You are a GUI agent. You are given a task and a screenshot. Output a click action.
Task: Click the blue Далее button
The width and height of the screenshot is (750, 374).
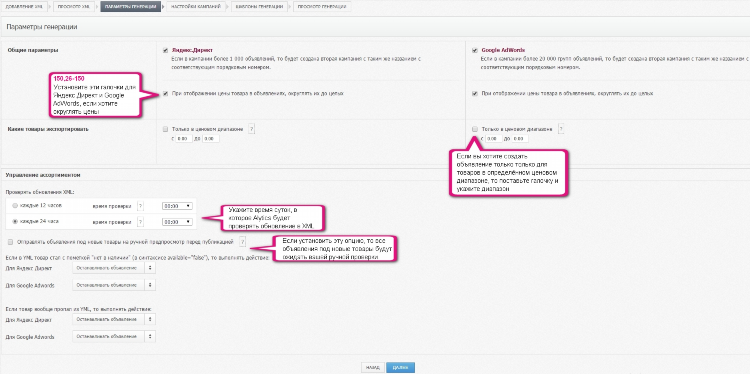coord(400,367)
